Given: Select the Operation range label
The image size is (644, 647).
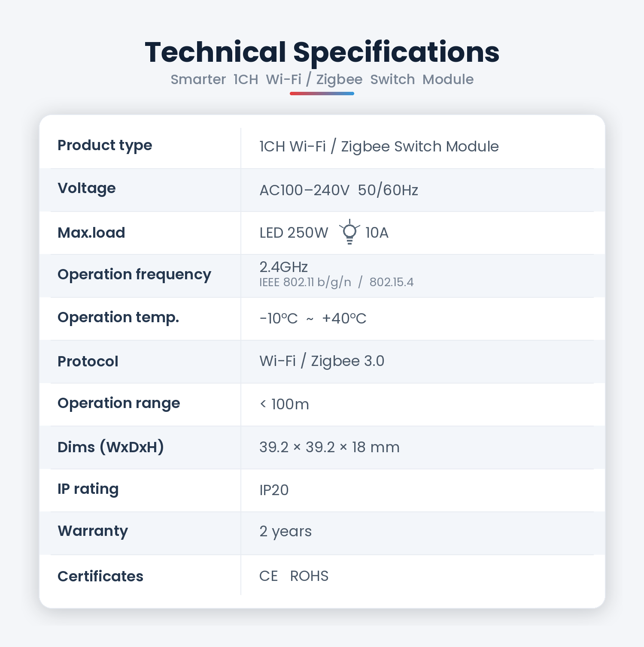Looking at the screenshot, I should pyautogui.click(x=119, y=404).
